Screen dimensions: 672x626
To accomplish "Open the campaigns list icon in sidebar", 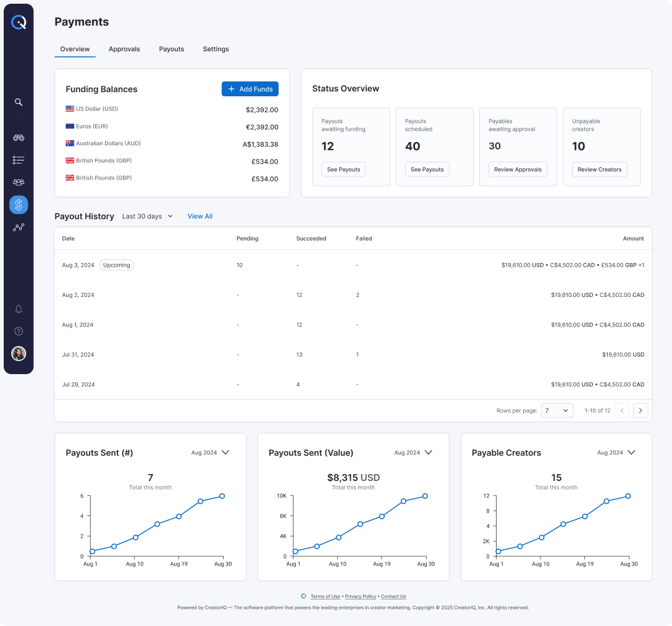I will (x=19, y=160).
